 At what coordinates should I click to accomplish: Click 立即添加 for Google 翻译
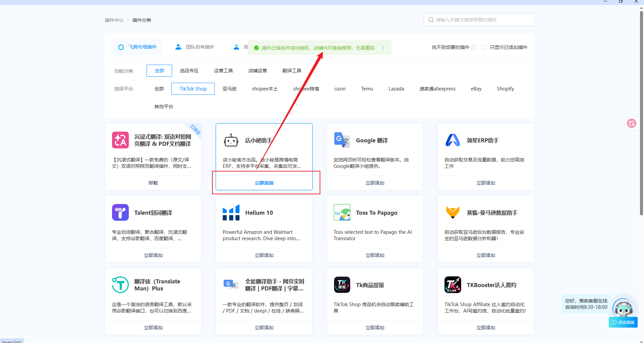(x=375, y=183)
